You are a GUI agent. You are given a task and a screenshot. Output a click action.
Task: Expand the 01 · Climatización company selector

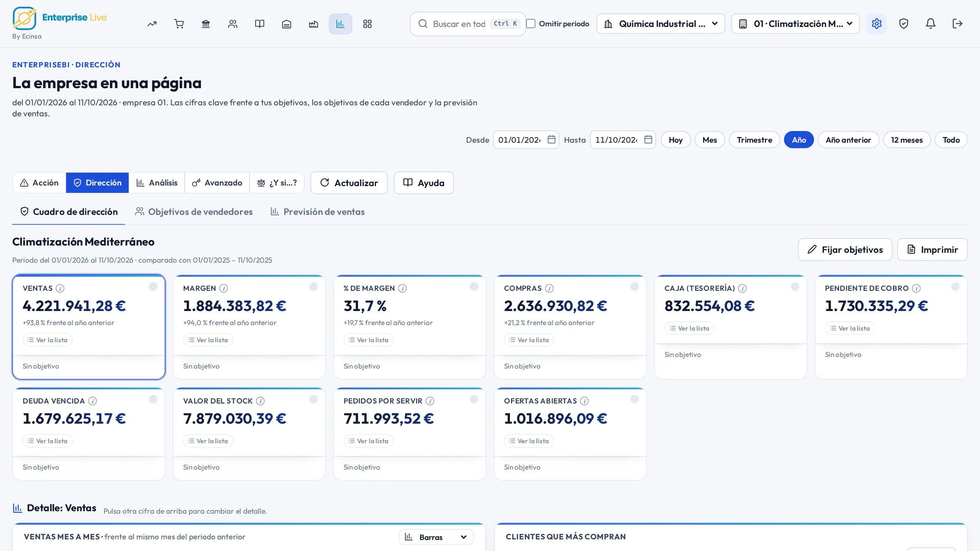(x=795, y=24)
